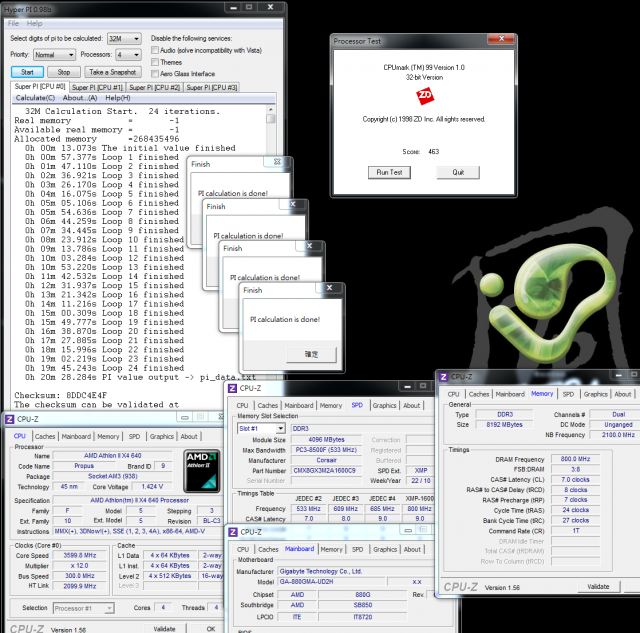The height and width of the screenshot is (633, 640).
Task: Click Run Test in Processor Test
Action: coord(389,173)
